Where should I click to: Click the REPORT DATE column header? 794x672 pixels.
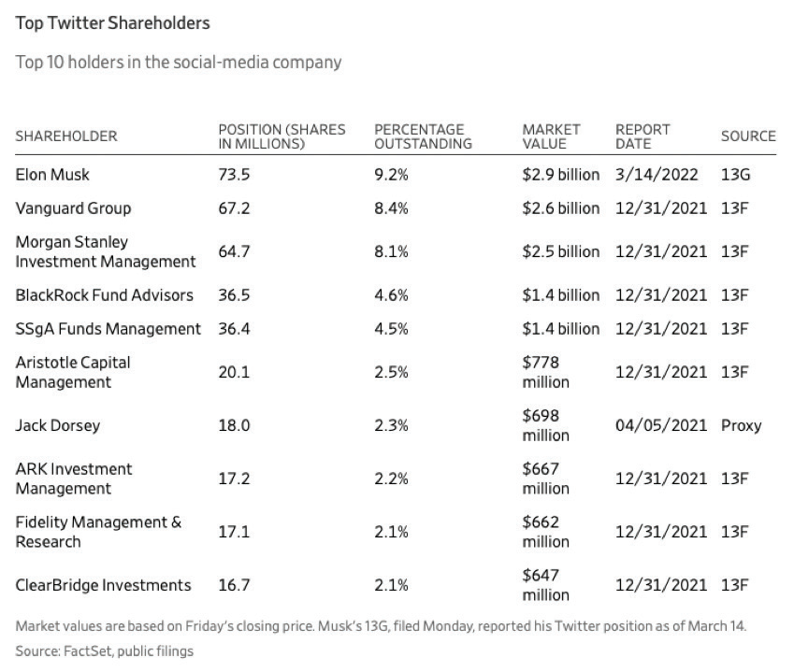pyautogui.click(x=642, y=136)
